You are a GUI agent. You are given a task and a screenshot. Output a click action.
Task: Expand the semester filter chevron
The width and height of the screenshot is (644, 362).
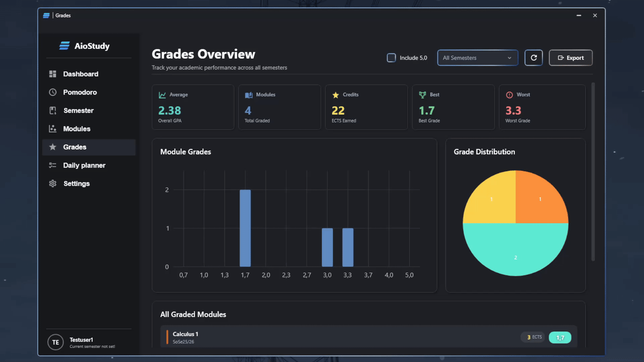(509, 57)
